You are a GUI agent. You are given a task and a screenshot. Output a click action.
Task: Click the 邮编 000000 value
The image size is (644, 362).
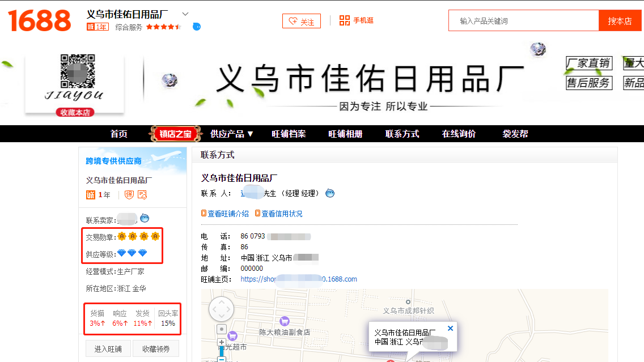coord(252,269)
